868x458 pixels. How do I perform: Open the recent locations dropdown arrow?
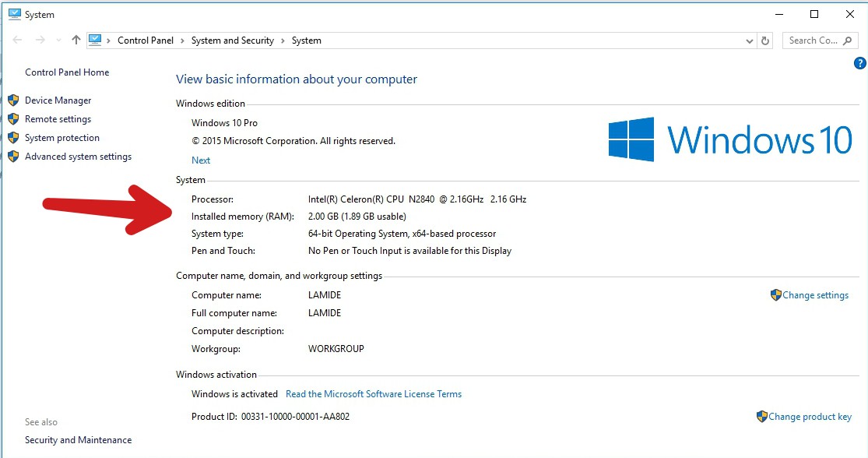coord(58,41)
